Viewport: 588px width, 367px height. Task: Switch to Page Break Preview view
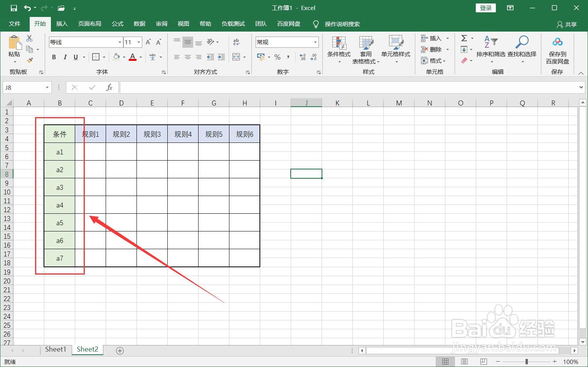(484, 362)
